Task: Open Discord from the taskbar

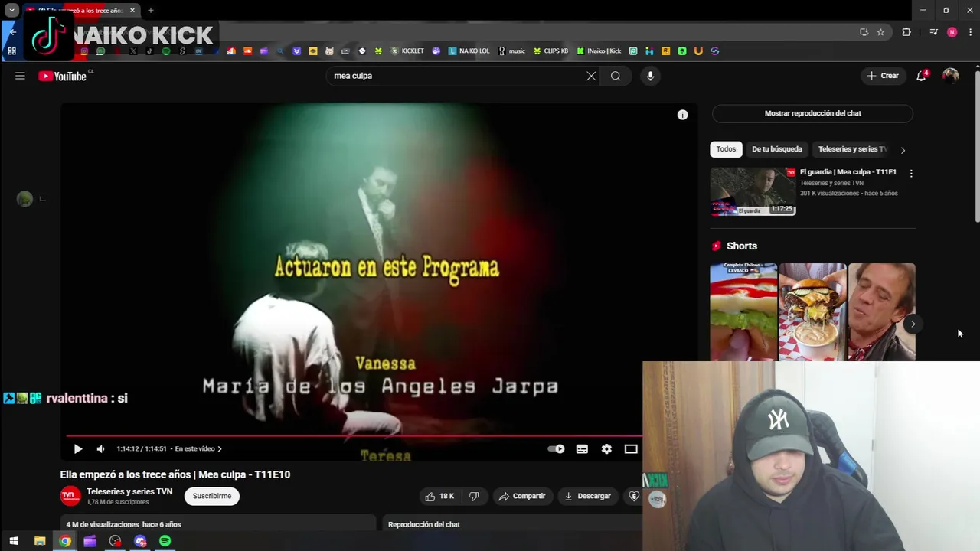Action: click(x=140, y=541)
